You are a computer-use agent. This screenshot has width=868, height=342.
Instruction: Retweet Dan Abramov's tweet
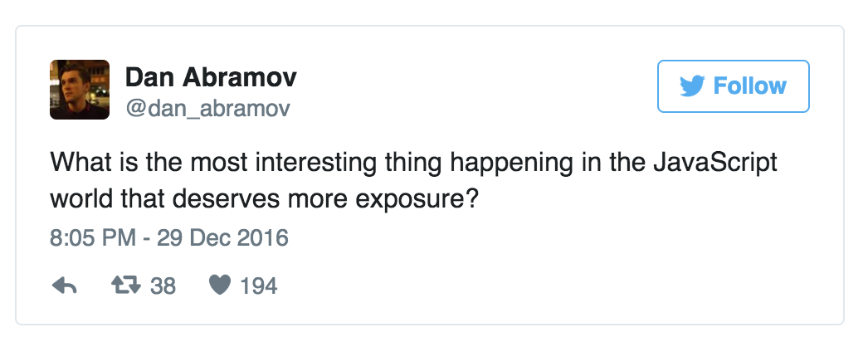click(128, 286)
